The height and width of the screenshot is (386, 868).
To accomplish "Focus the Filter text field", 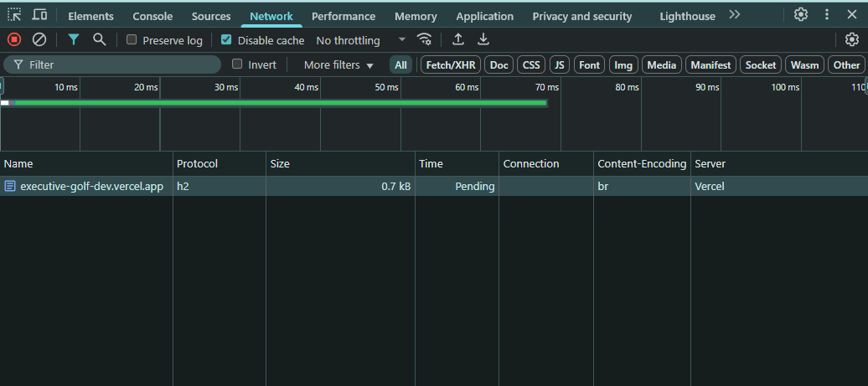I will 112,64.
